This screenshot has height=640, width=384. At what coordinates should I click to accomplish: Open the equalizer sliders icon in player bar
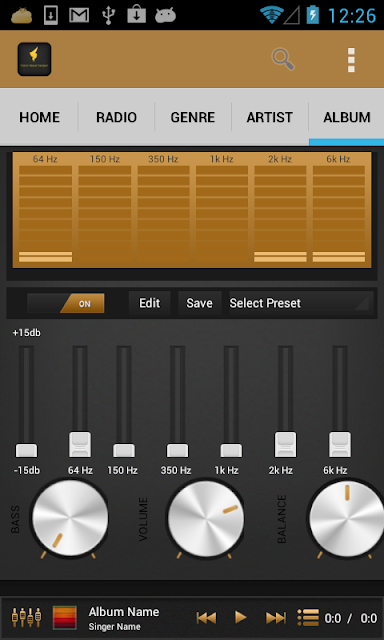pos(27,617)
